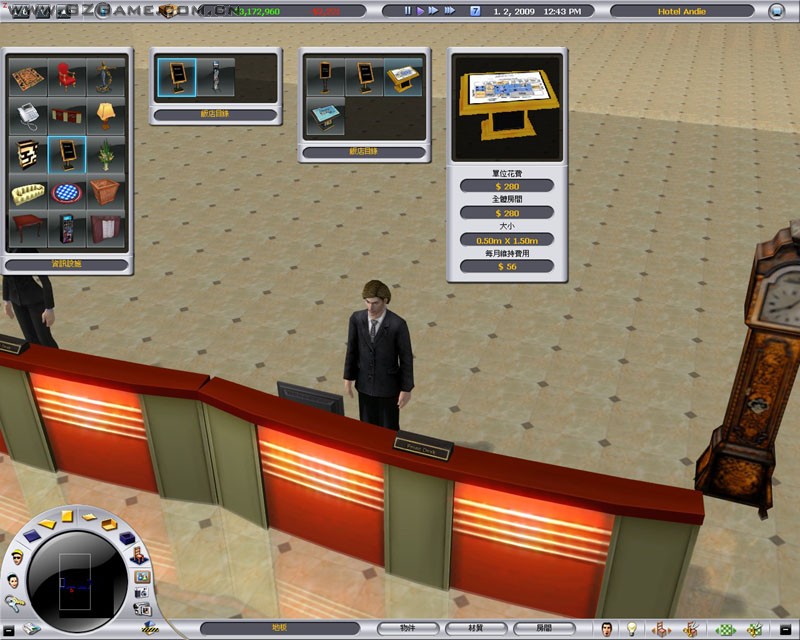
Task: Select the yellow upright wall panel tool
Action: coord(67,516)
